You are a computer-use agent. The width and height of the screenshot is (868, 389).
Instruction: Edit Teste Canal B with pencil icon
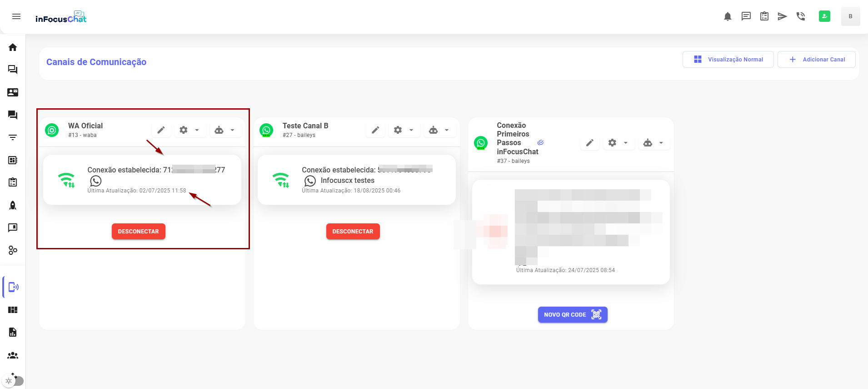tap(375, 131)
